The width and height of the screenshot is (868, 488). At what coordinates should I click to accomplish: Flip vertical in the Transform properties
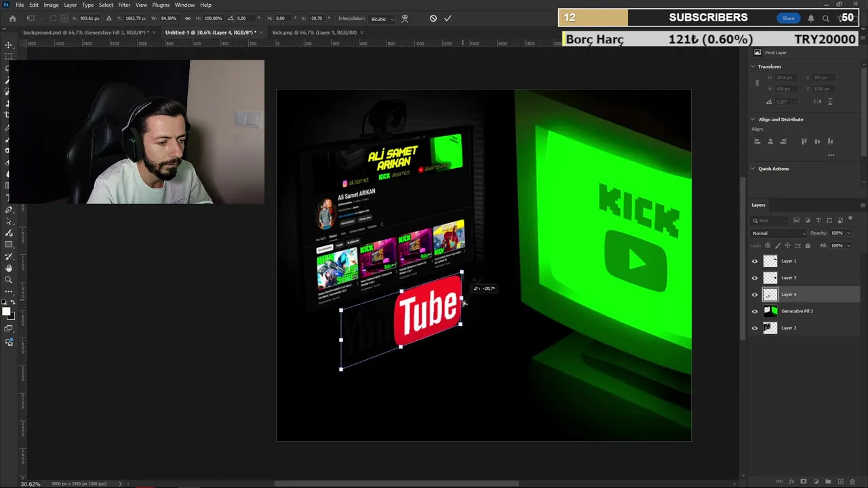pos(829,102)
